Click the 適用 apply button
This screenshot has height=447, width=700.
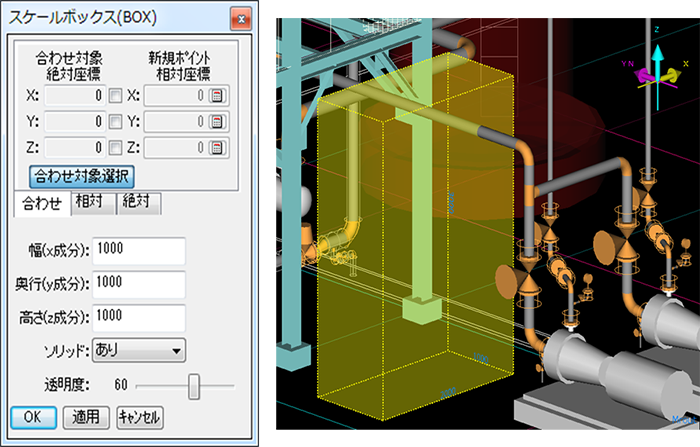tap(86, 417)
